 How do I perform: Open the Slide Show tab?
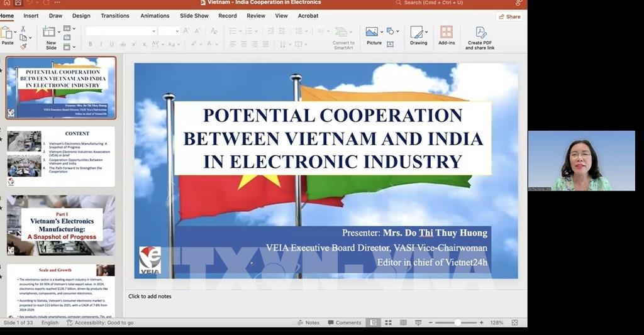pyautogui.click(x=194, y=16)
